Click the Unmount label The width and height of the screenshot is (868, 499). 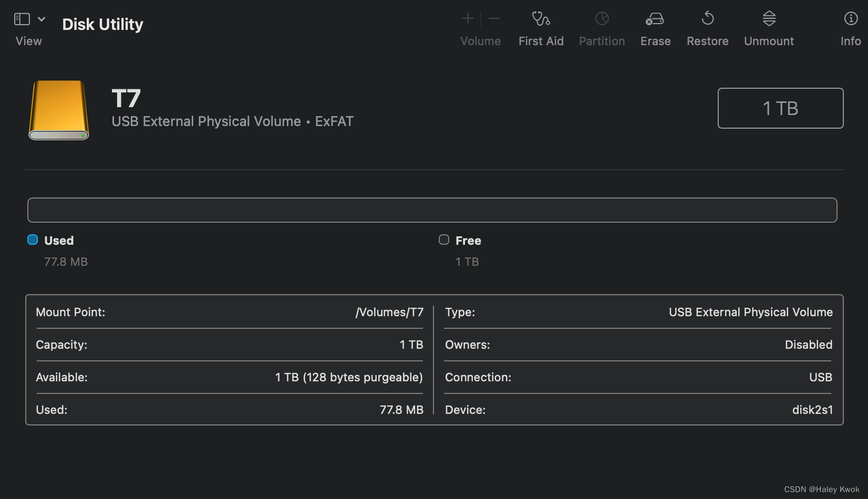769,41
